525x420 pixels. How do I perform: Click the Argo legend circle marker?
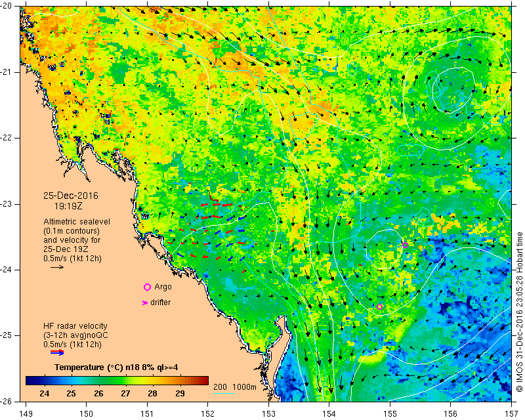point(147,287)
